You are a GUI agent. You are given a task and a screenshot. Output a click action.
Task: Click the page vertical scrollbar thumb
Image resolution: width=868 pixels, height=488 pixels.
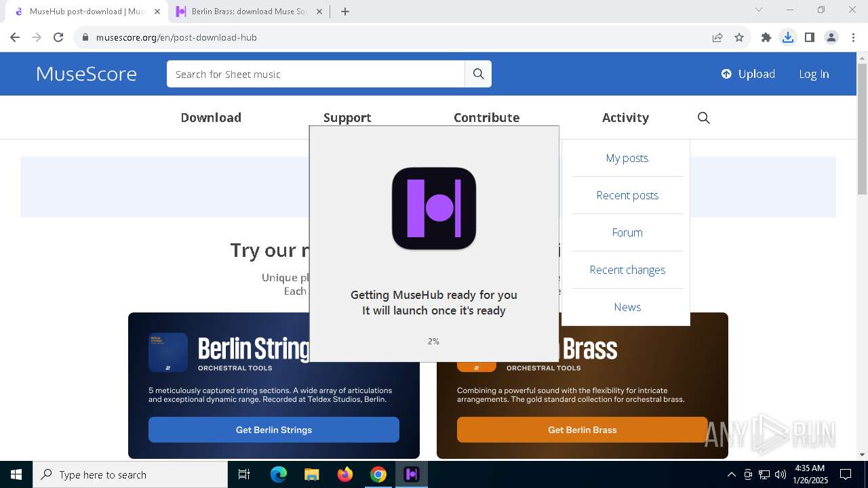pyautogui.click(x=862, y=129)
